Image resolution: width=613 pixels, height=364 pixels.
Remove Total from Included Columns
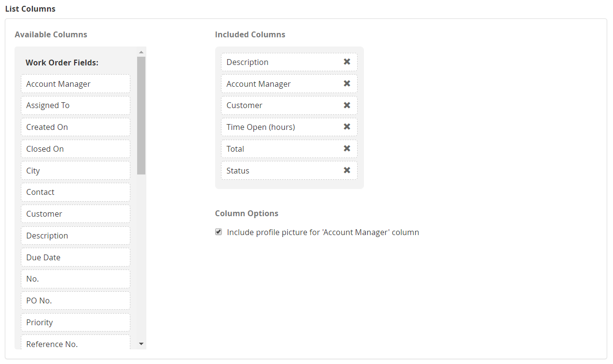347,148
